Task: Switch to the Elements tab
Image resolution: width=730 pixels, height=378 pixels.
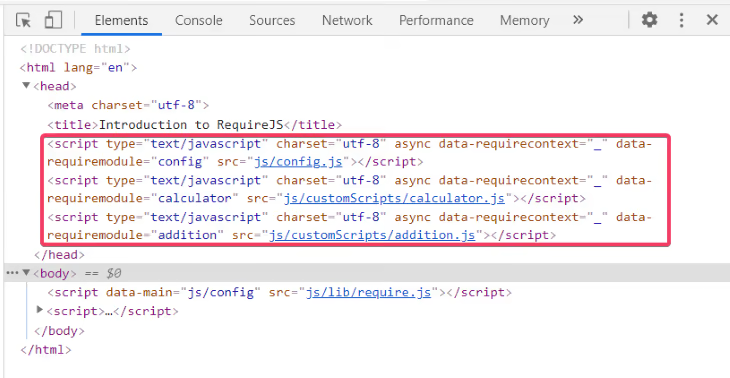Action: point(122,20)
